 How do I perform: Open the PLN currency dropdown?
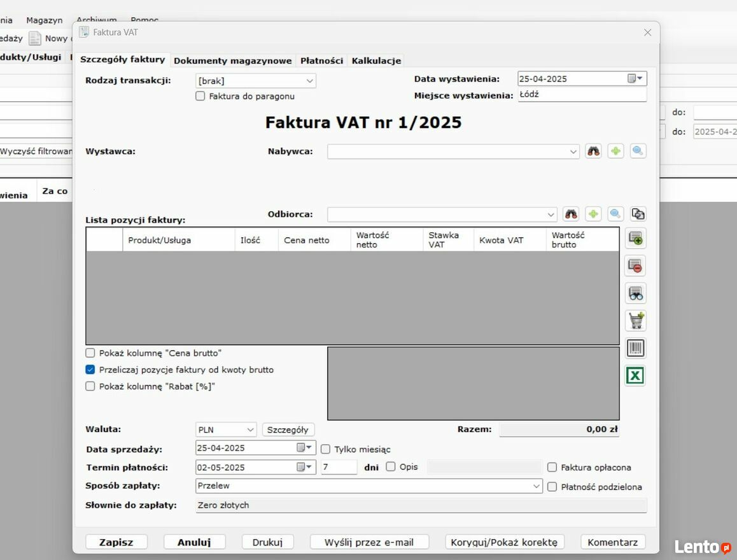pos(226,430)
